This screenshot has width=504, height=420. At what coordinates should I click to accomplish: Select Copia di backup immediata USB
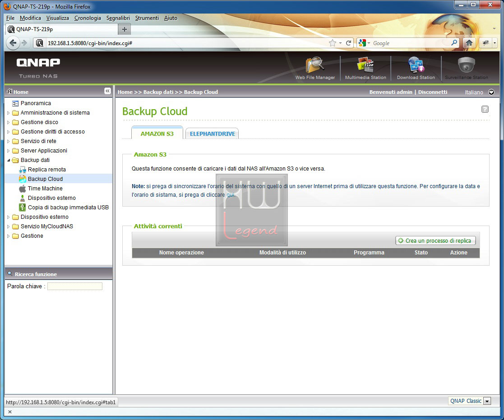coord(68,207)
